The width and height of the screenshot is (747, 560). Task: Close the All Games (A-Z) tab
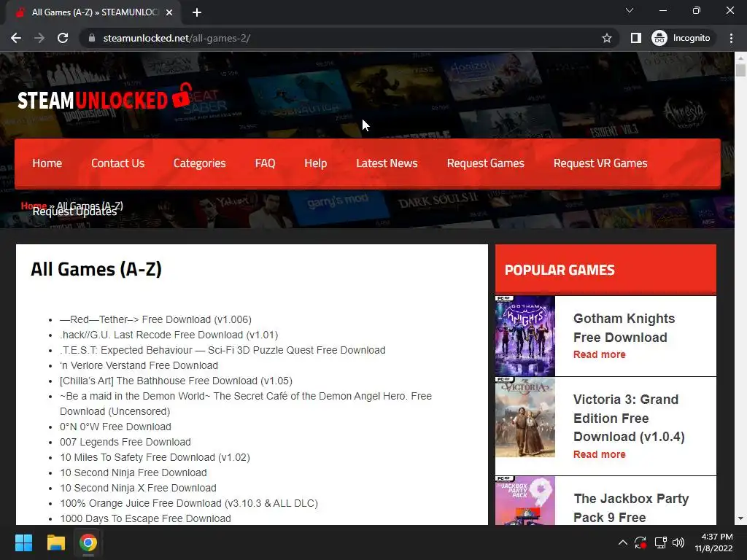[169, 12]
